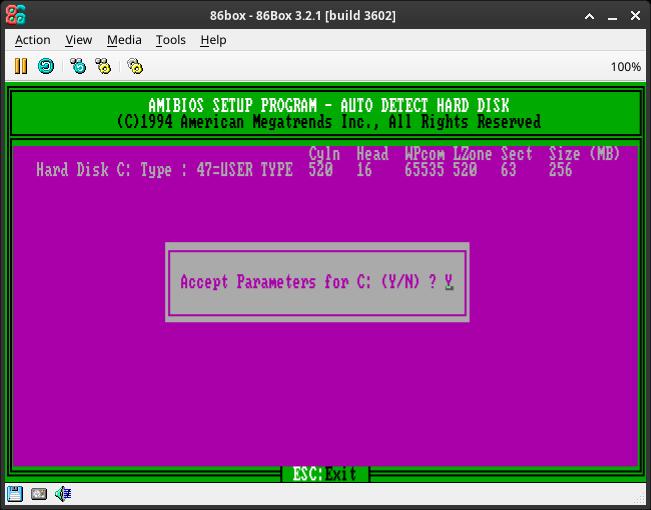Image resolution: width=651 pixels, height=510 pixels.
Task: Send Ctrl+Alt+Del using the toolbar icon
Action: tap(78, 66)
